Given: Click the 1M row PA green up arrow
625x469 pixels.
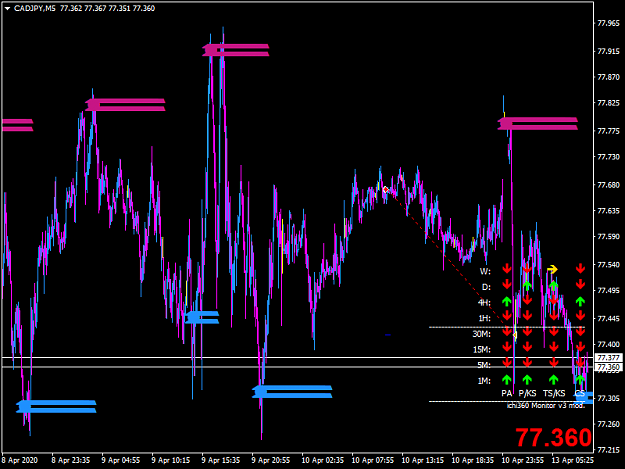Looking at the screenshot, I should click(x=507, y=379).
